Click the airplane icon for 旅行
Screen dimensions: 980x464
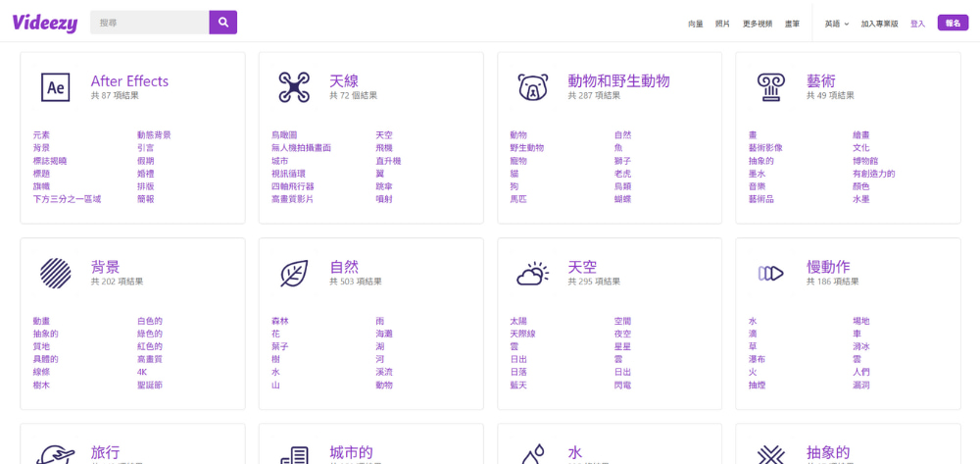(55, 455)
